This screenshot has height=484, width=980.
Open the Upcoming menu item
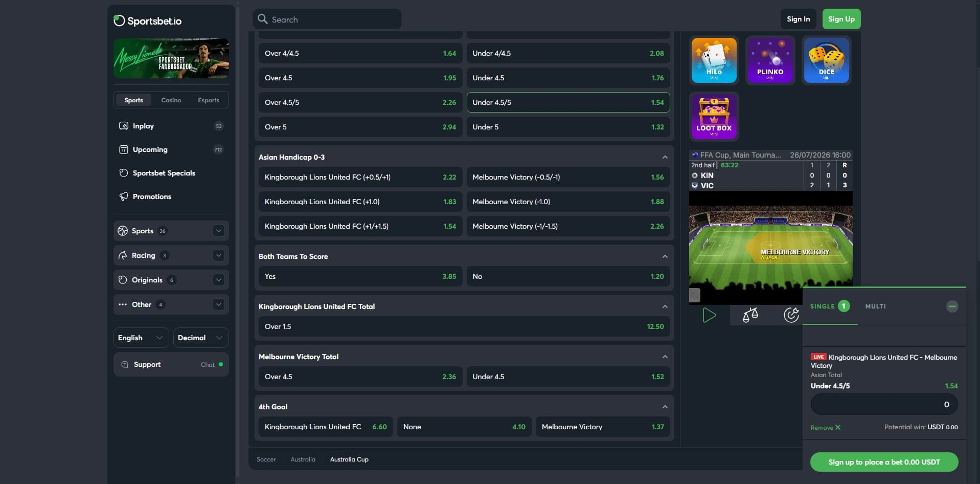click(171, 149)
